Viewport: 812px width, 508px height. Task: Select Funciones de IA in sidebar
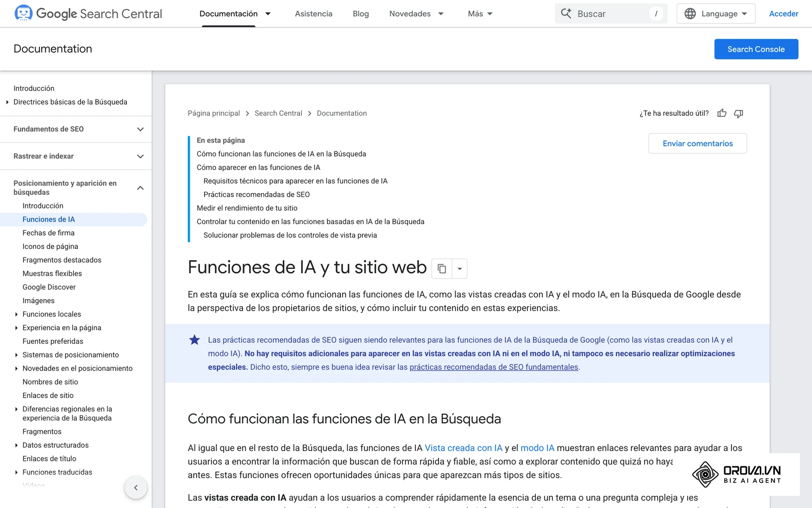point(74,219)
